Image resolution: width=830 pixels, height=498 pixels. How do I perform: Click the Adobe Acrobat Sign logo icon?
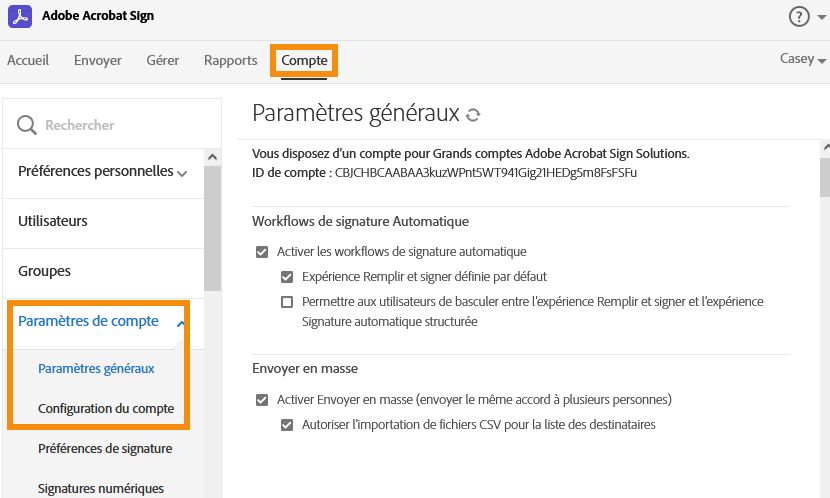(x=20, y=16)
